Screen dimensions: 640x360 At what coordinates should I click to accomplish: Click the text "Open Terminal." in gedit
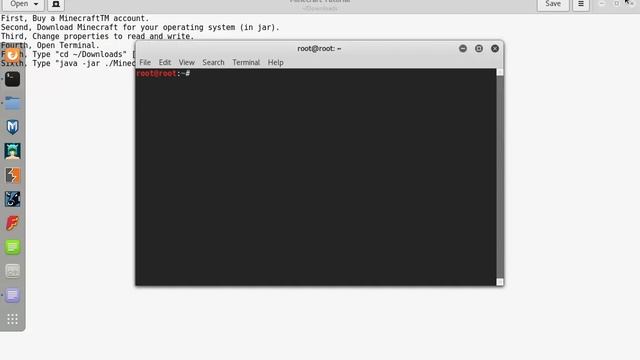point(68,45)
